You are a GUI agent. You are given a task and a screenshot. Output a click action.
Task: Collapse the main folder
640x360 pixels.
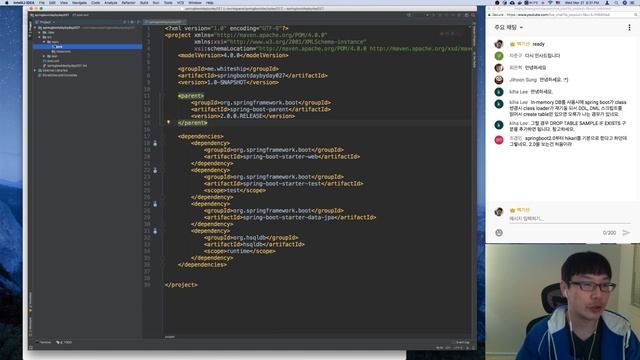click(x=44, y=42)
